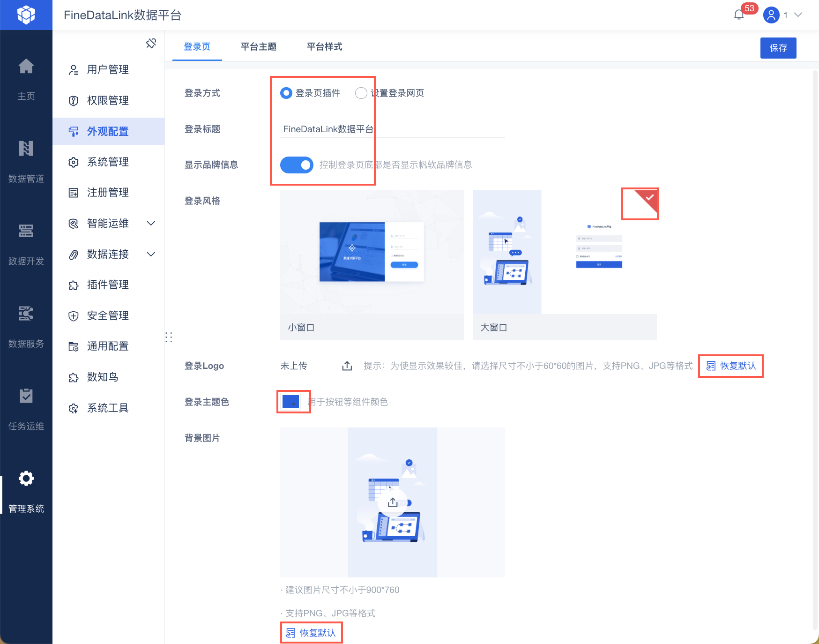Image resolution: width=819 pixels, height=644 pixels.
Task: Click the 数知鸟 puzzle icon
Action: click(74, 377)
